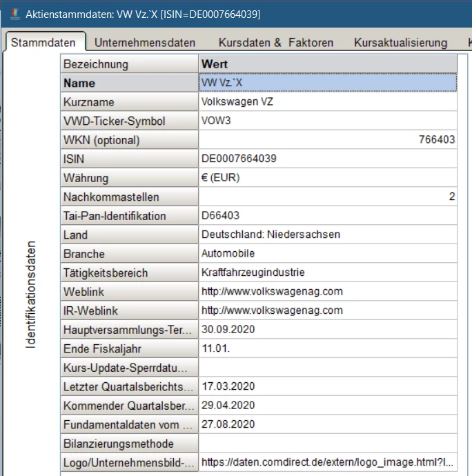The height and width of the screenshot is (476, 472).
Task: Open the Kursdaten & Faktoren tab
Action: [276, 43]
